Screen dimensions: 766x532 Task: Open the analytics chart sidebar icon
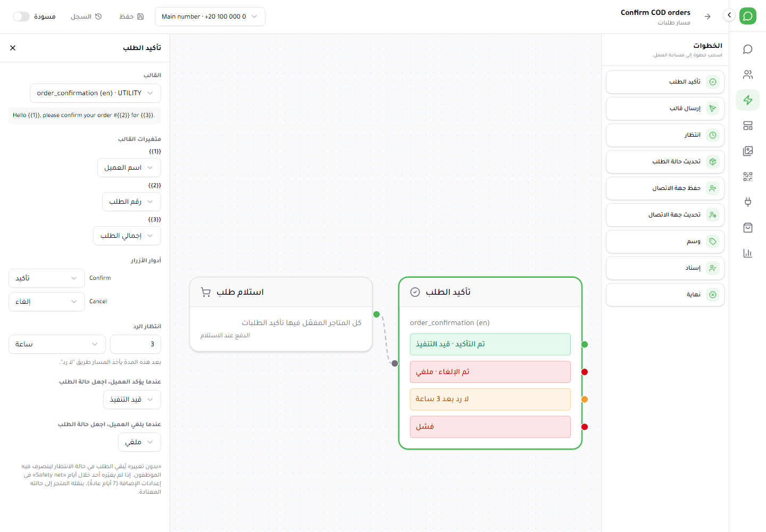tap(748, 253)
